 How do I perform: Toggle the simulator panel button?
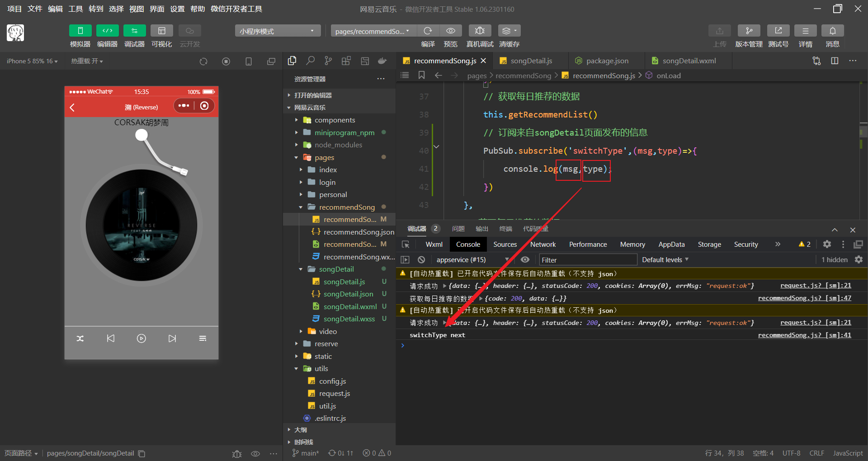(x=80, y=31)
